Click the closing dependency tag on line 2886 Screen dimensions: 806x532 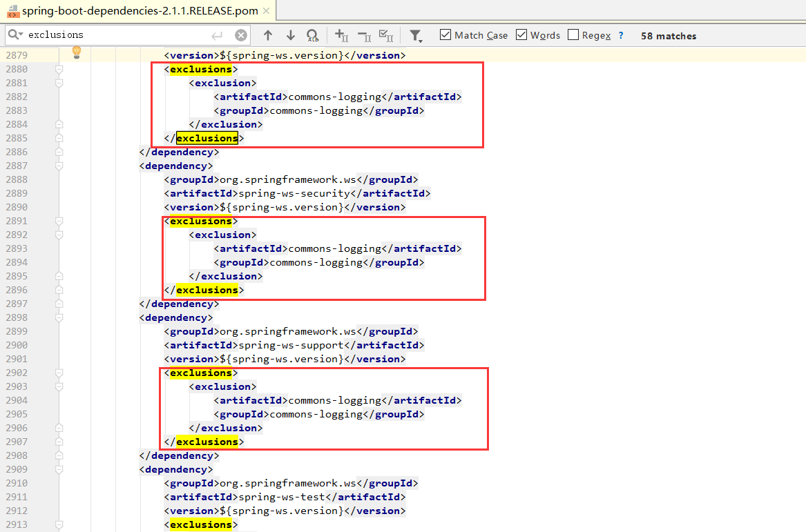180,152
